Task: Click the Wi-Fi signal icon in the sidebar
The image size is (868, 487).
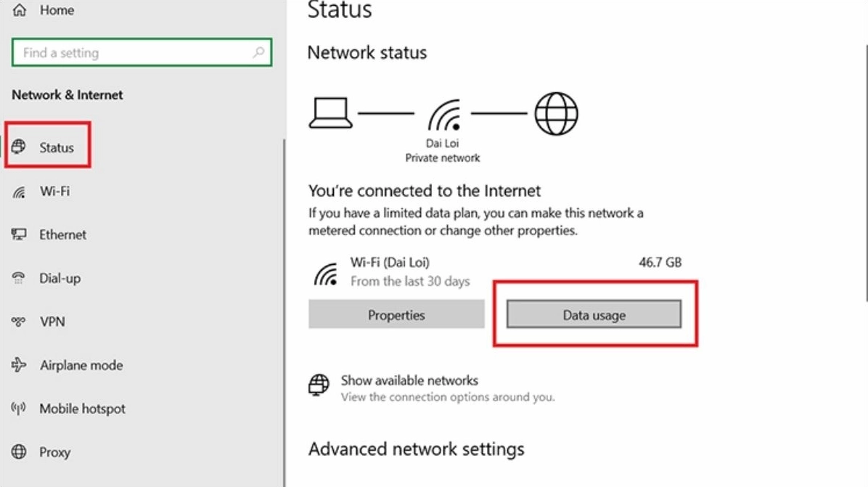Action: [20, 191]
